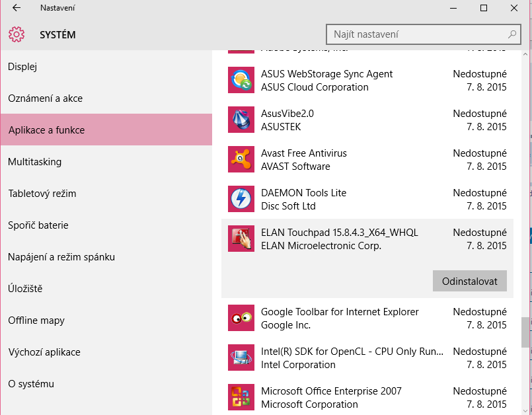532x415 pixels.
Task: Click the install date of Google Toolbar
Action: coord(486,325)
